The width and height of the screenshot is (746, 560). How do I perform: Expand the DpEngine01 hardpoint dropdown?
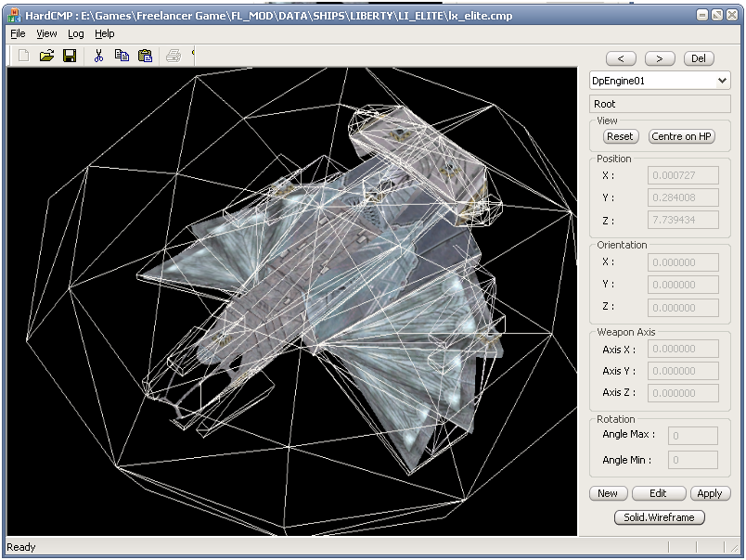[722, 81]
